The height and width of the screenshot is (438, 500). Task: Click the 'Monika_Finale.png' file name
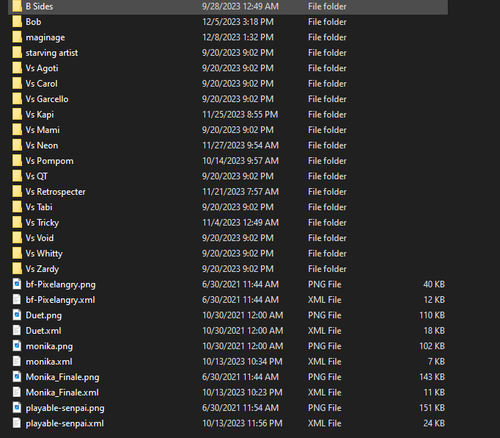tap(63, 377)
